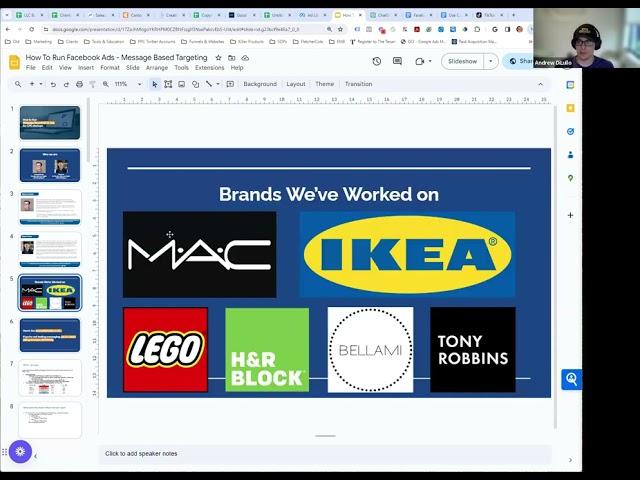This screenshot has height=480, width=640.
Task: Activate the paint format tool
Action: [x=93, y=84]
